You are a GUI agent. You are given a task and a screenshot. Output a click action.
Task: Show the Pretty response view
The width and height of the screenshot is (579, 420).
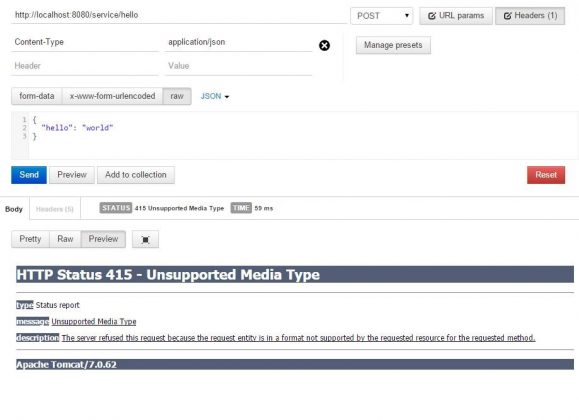[x=30, y=239]
